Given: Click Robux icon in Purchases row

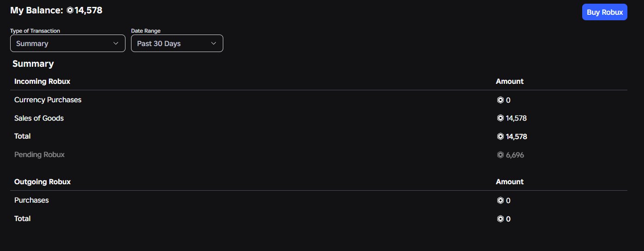Looking at the screenshot, I should 500,200.
